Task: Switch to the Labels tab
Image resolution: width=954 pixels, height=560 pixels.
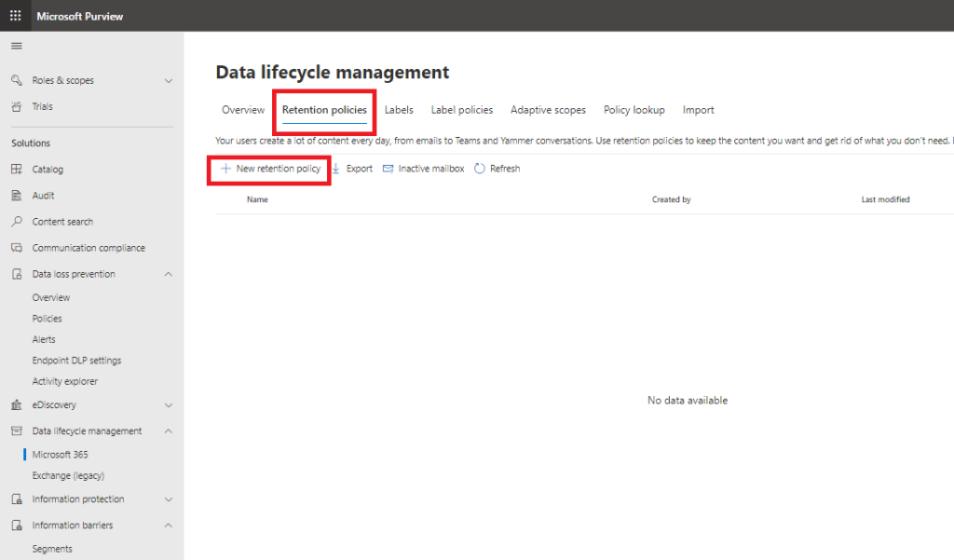Action: click(x=399, y=109)
